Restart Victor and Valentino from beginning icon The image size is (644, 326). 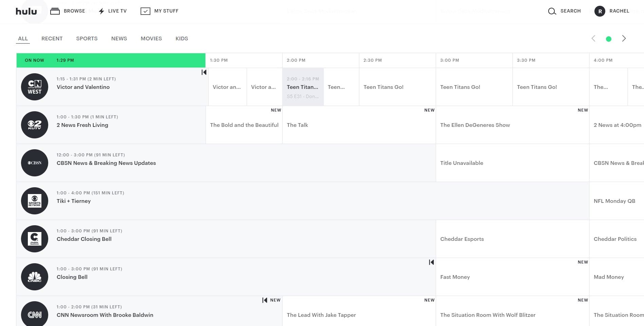204,72
